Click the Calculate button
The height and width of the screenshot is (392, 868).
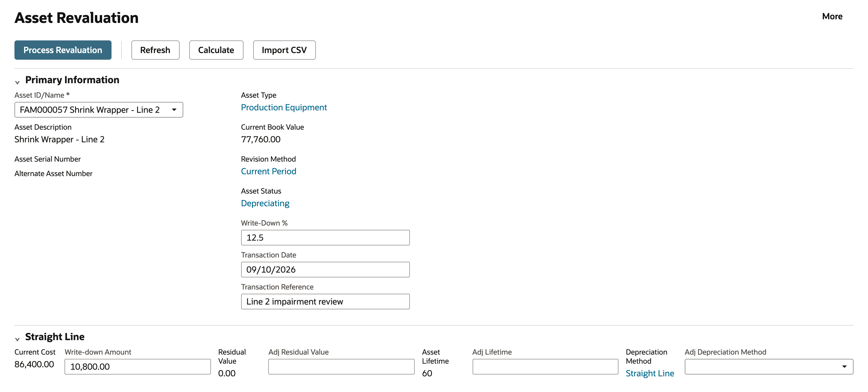(x=216, y=50)
